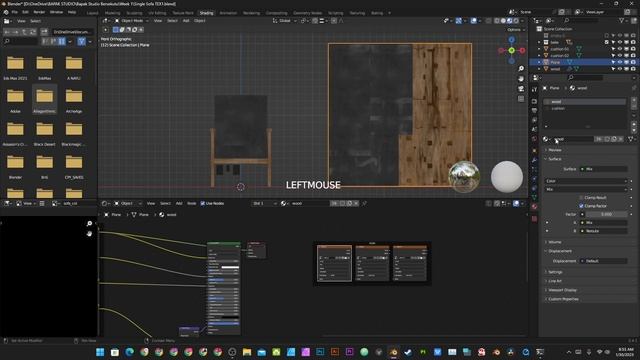The image size is (640, 360).
Task: Expand the Plane object tree row
Action: click(539, 62)
